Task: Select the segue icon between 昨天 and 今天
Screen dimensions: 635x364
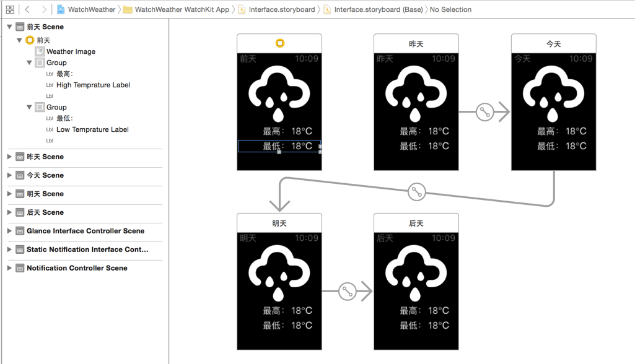Action: (484, 112)
